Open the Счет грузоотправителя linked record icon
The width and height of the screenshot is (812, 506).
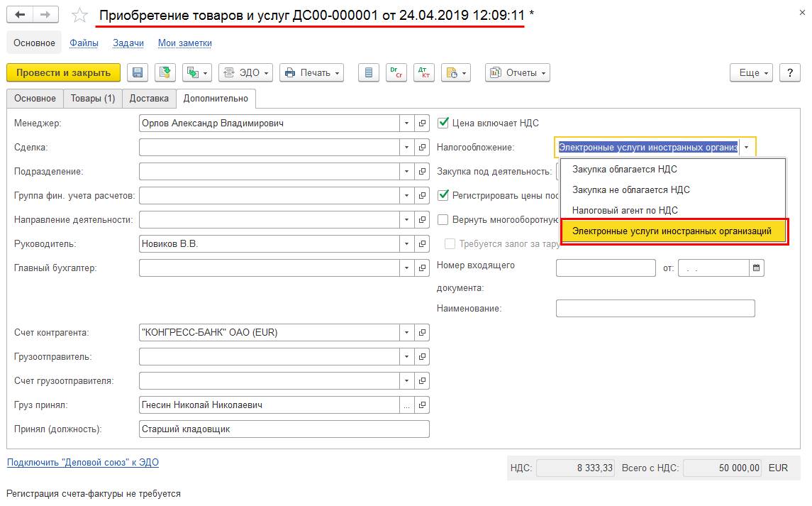coord(422,380)
